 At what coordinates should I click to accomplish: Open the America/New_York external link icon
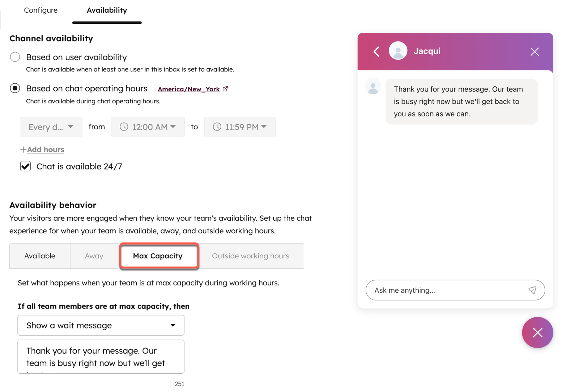tap(225, 89)
